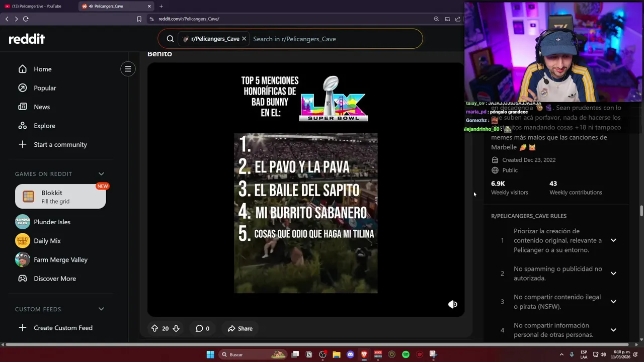
Task: Open Notion from the taskbar
Action: point(309,354)
